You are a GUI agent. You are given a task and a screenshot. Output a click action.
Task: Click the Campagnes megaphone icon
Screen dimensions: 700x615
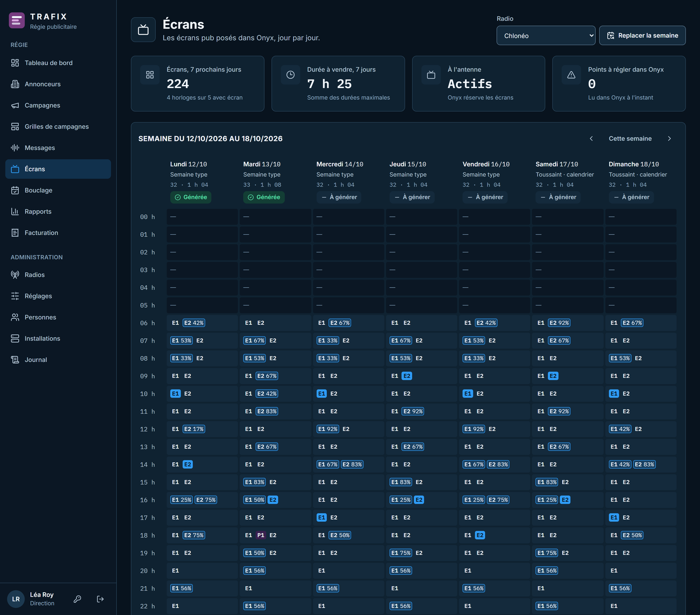(15, 105)
